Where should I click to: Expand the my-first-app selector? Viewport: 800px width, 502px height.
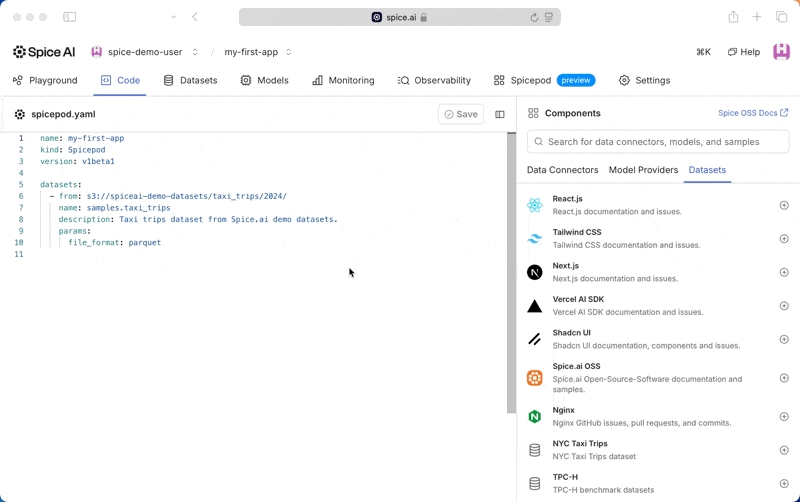pyautogui.click(x=258, y=52)
